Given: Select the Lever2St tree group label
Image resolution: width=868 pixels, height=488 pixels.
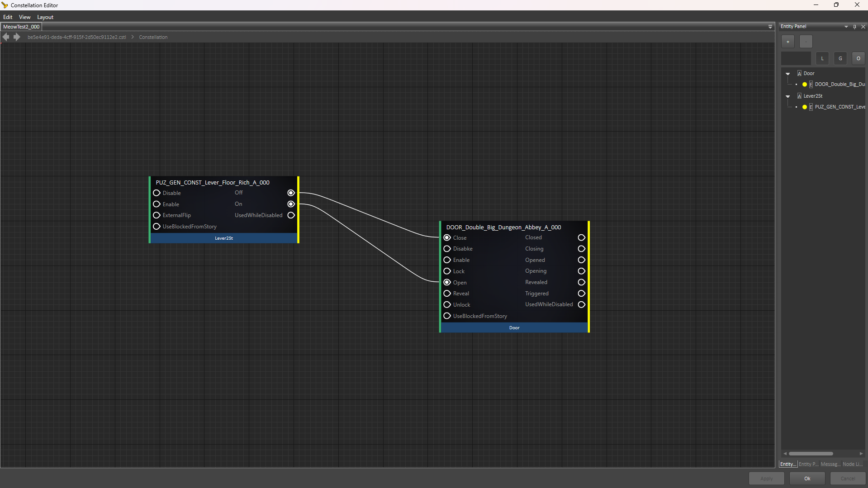Looking at the screenshot, I should (813, 96).
